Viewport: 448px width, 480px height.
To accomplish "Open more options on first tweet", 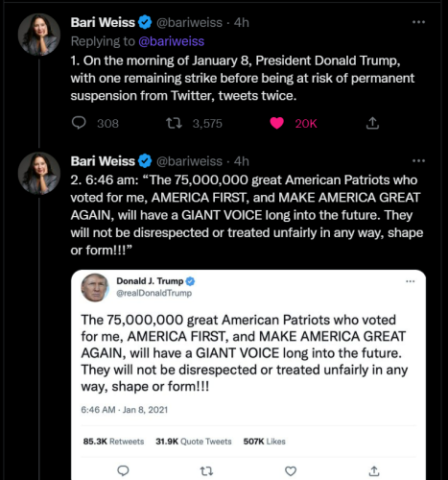I will 418,22.
